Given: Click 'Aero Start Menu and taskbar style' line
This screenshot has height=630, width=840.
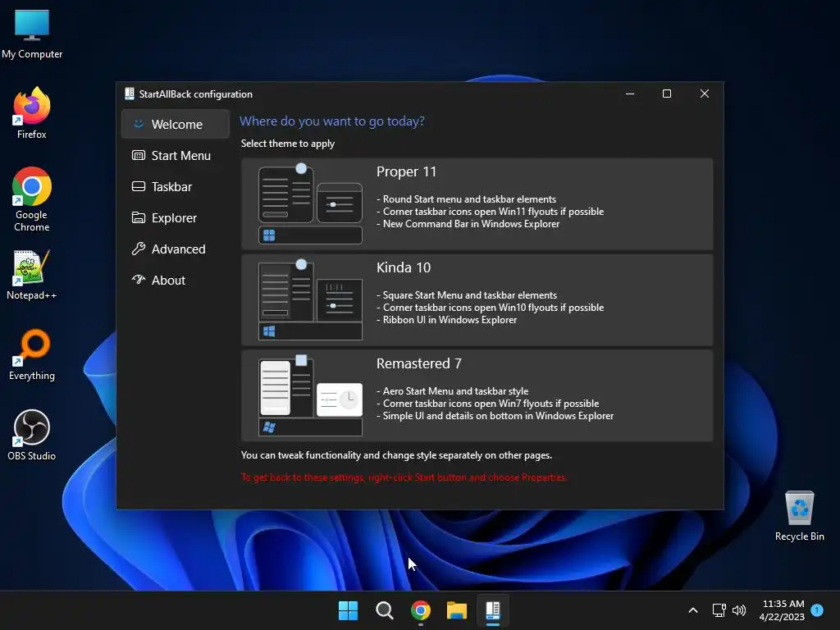Looking at the screenshot, I should point(452,391).
